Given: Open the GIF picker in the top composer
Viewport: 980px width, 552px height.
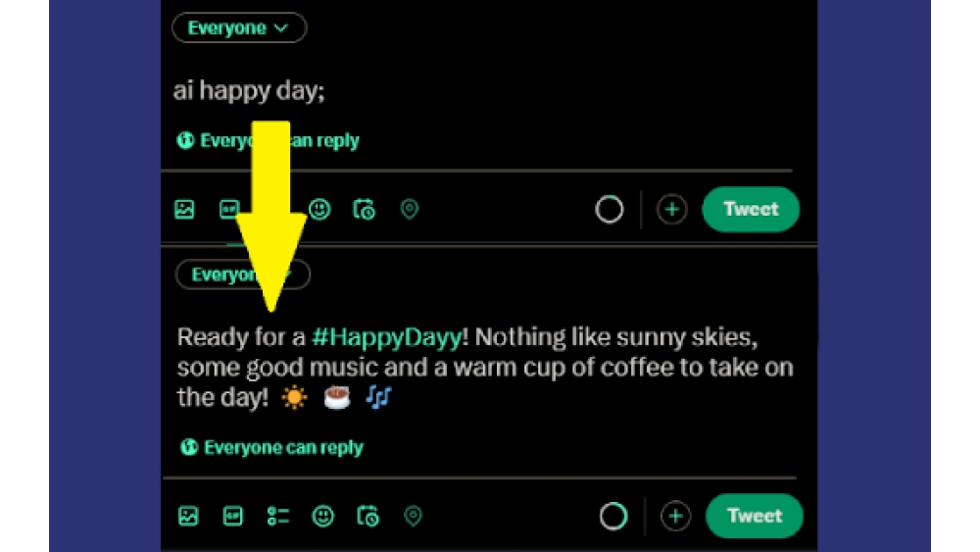Looking at the screenshot, I should (x=229, y=210).
